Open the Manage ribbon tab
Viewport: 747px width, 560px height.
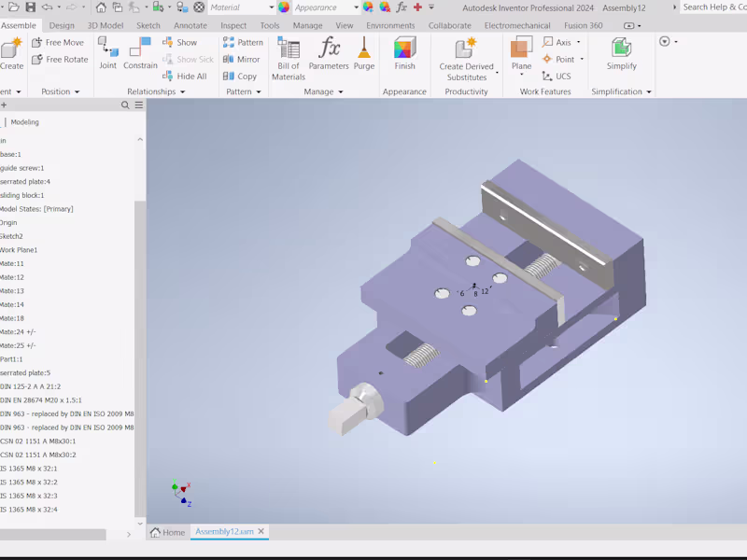[307, 25]
